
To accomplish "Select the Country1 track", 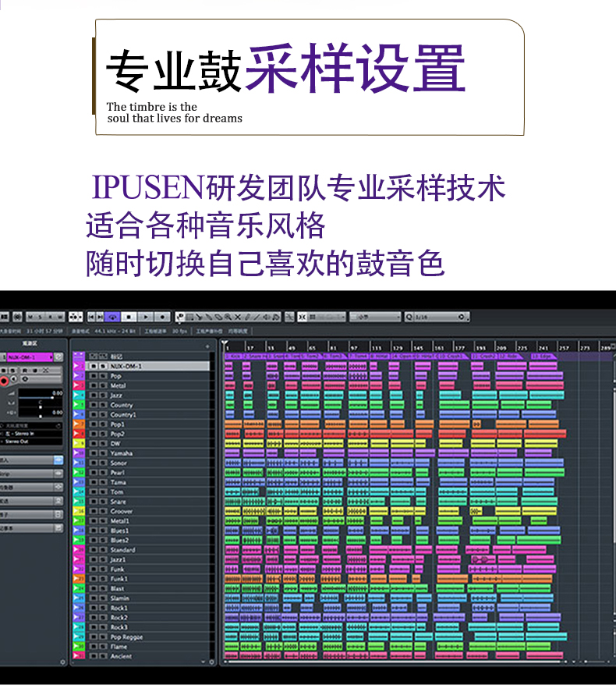I will coord(147,414).
